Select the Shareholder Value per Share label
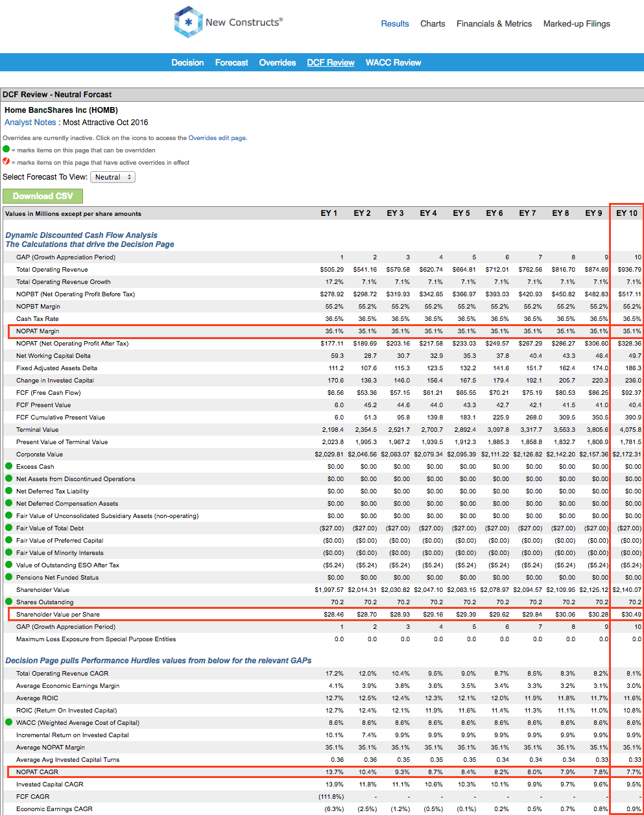This screenshot has height=815, width=644. (x=58, y=615)
